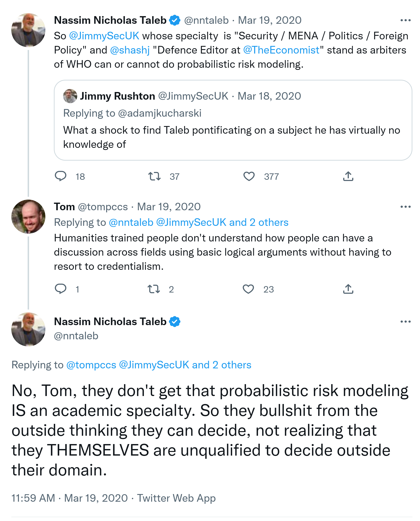Like Taleb's tweet with 377 likes
Image resolution: width=420 pixels, height=521 pixels.
(x=249, y=176)
